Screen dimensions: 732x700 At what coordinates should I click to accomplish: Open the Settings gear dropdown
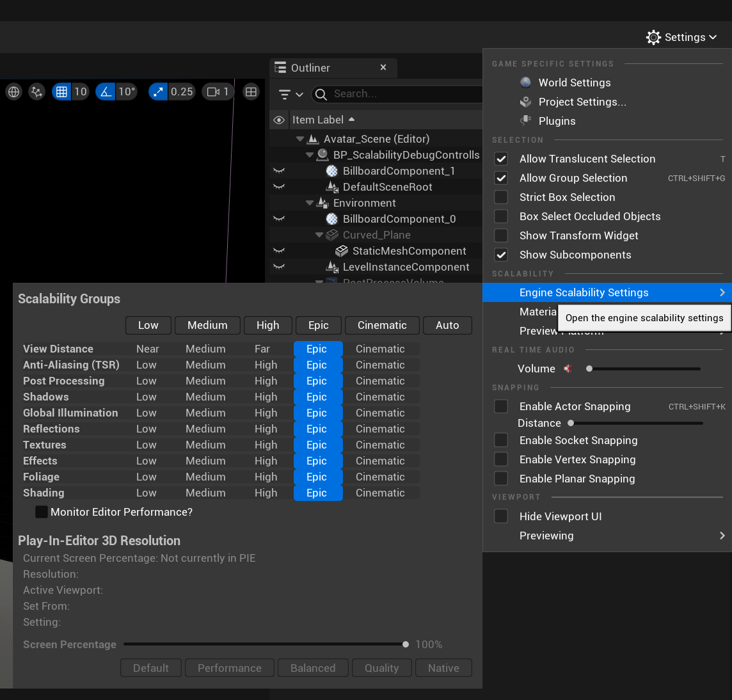[681, 37]
